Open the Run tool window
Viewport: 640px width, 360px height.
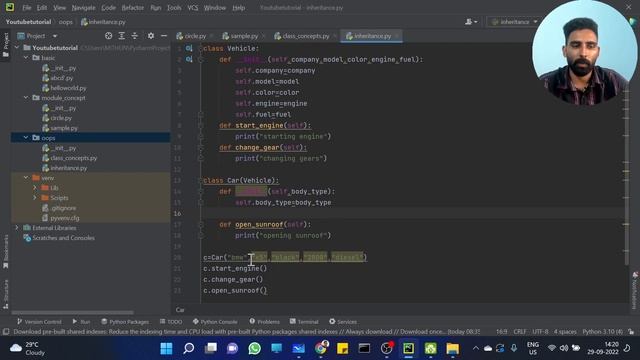(x=81, y=322)
